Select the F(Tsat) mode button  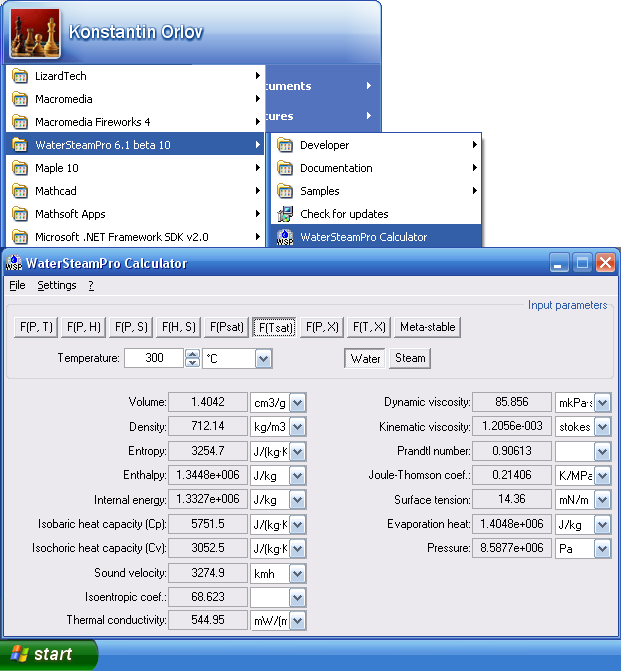click(x=274, y=327)
